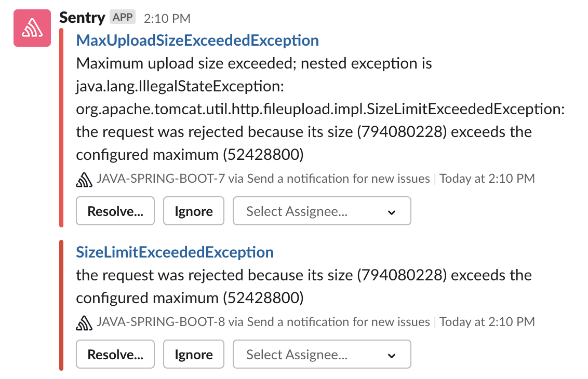Click the first attachment's Today at 2:10 PM
The image size is (588, 379).
coord(487,179)
